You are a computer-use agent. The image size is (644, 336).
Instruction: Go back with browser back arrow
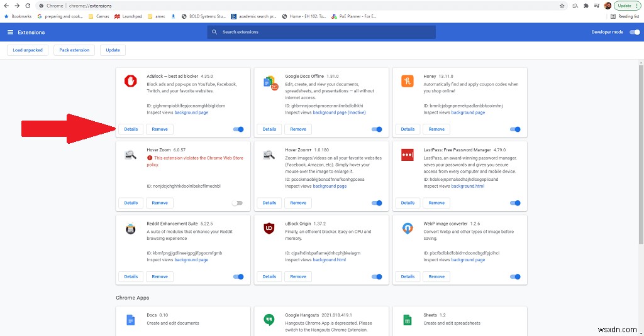[6, 6]
